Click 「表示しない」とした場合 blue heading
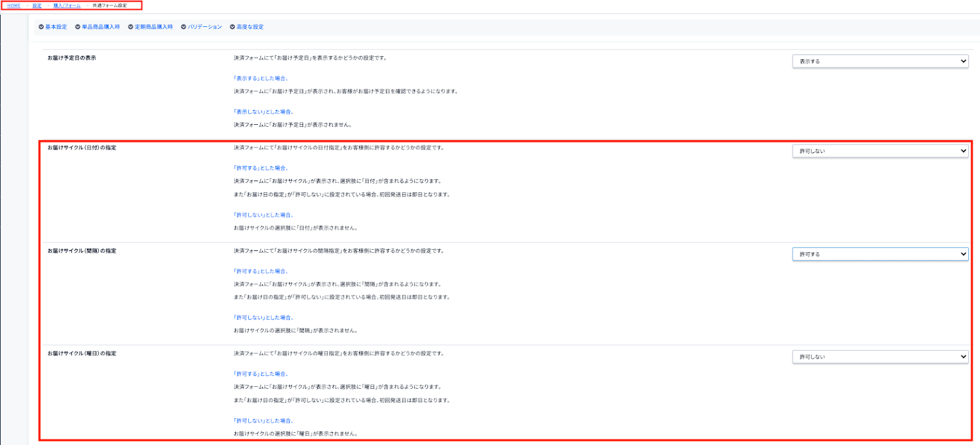 pos(263,112)
